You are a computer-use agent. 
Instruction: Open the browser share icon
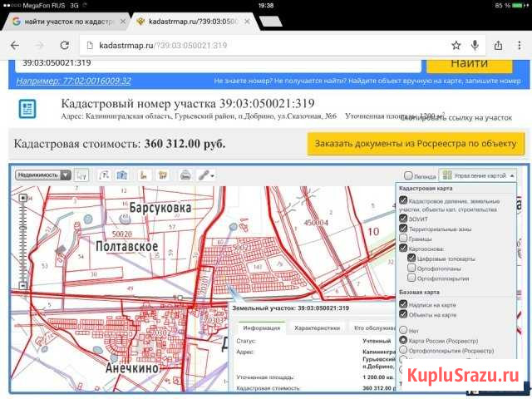(498, 45)
